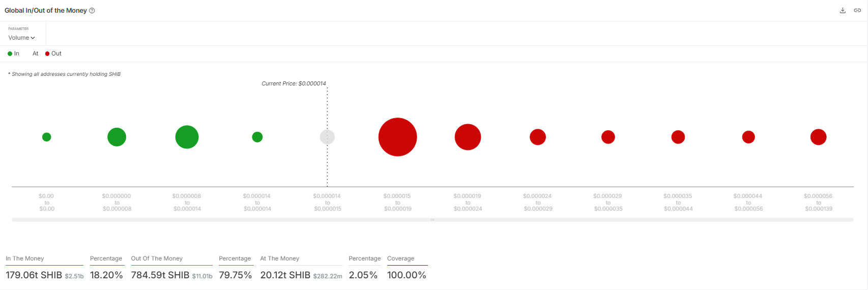Click the green bubble for $0.000008 to $0.000014
Image resolution: width=868 pixels, height=290 pixels.
187,137
